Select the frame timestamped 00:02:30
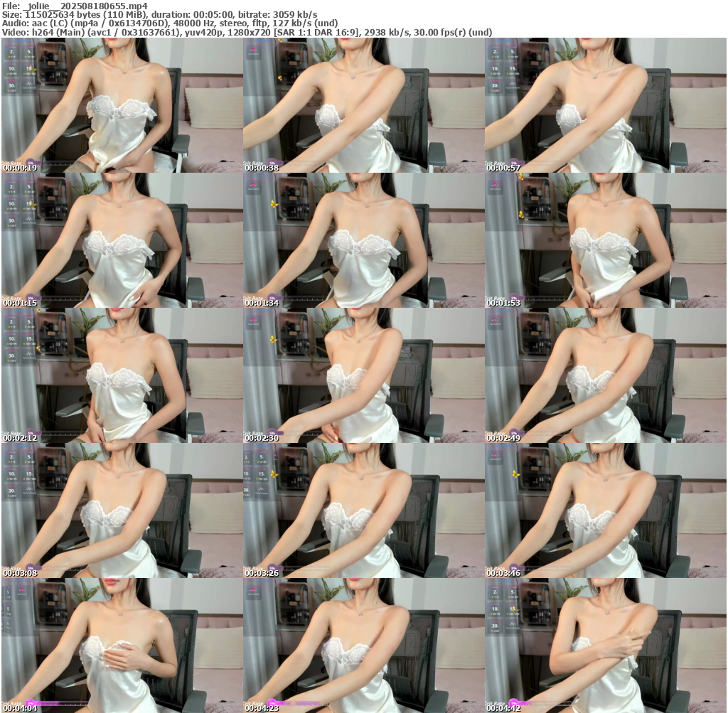Image resolution: width=728 pixels, height=713 pixels. click(x=363, y=375)
